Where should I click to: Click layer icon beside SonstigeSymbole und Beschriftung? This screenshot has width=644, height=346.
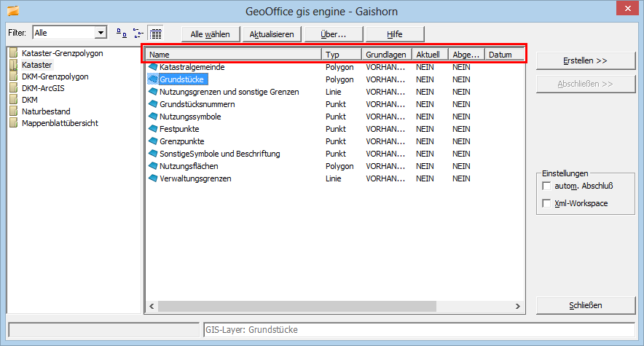153,154
